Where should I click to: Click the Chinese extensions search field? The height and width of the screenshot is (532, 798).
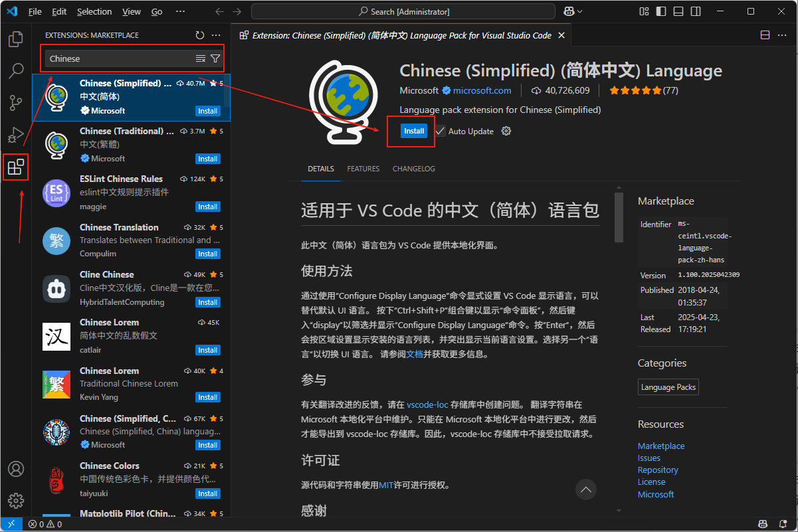coord(120,59)
